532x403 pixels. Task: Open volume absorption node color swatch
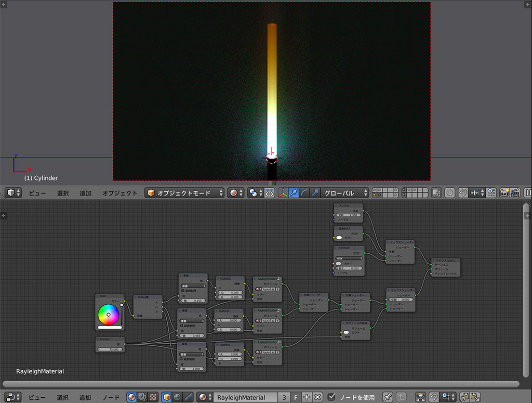346,332
